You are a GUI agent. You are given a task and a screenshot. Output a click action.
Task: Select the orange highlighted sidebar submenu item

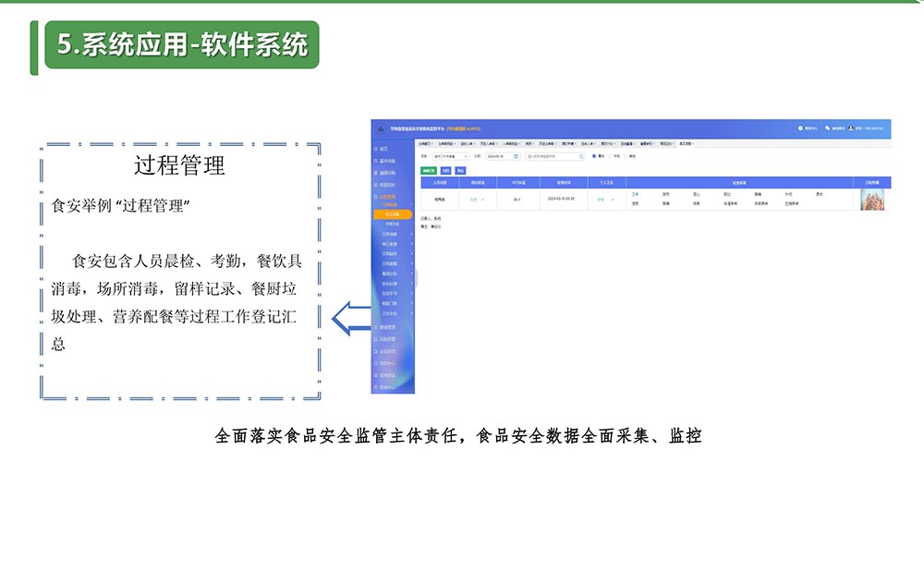(x=393, y=214)
